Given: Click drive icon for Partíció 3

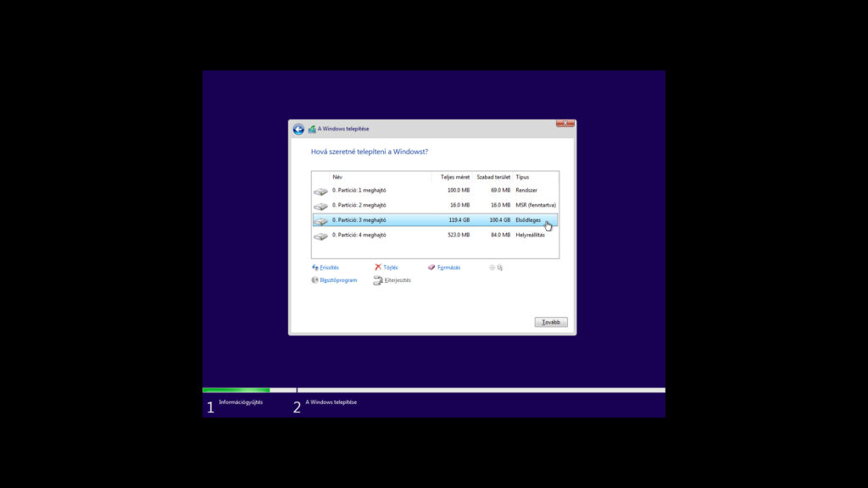Looking at the screenshot, I should (x=320, y=221).
